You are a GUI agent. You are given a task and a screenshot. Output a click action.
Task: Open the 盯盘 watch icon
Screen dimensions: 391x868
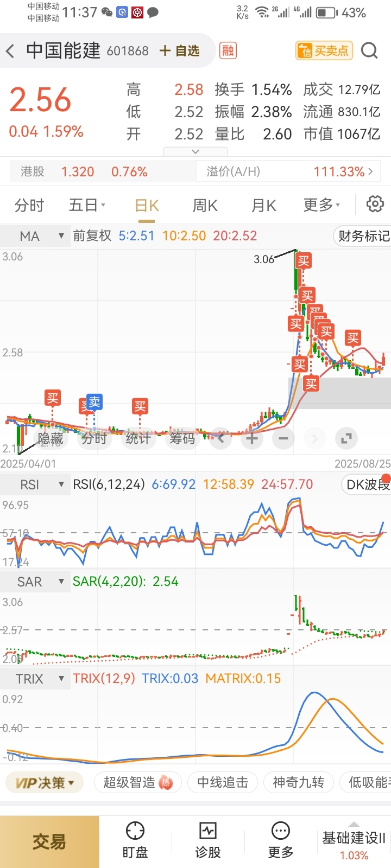(135, 840)
